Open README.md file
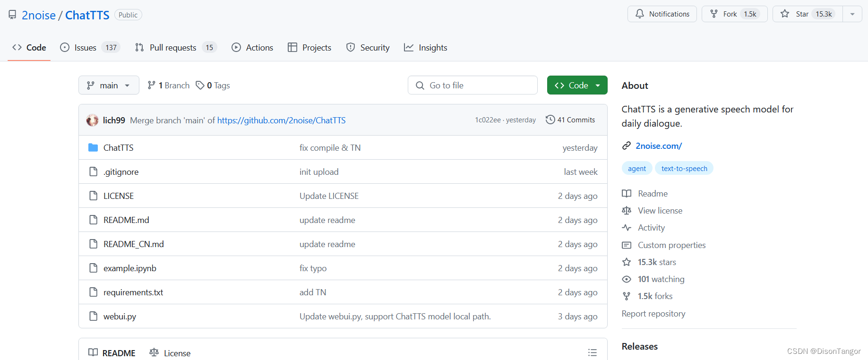 click(126, 220)
